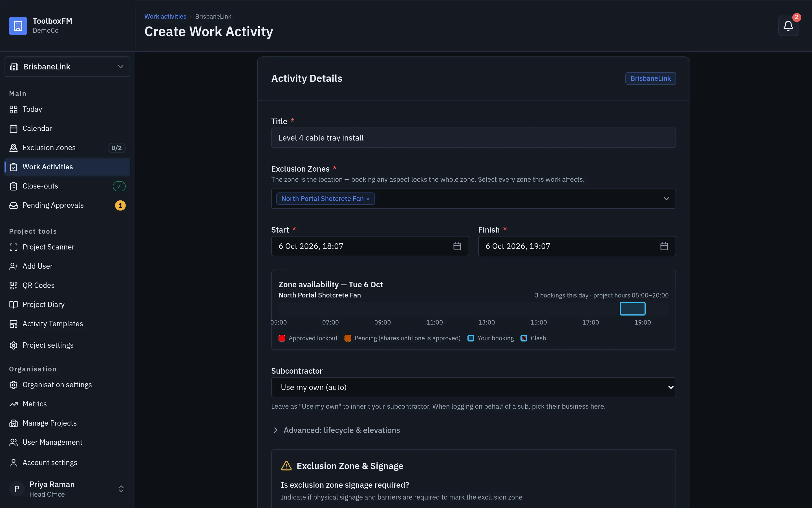This screenshot has height=508, width=812.
Task: Select Work Activities in the sidebar
Action: tap(67, 167)
